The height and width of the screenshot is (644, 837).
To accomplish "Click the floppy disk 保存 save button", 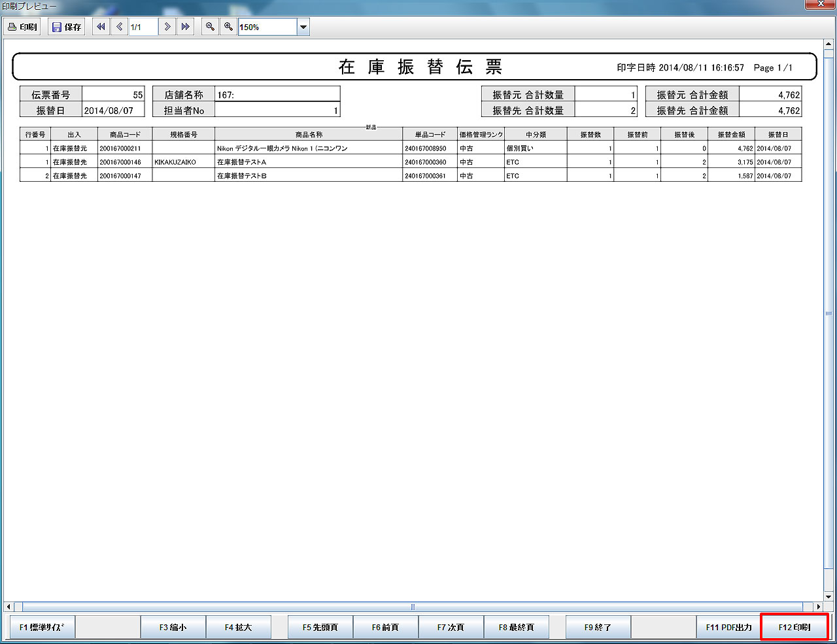I will [67, 27].
